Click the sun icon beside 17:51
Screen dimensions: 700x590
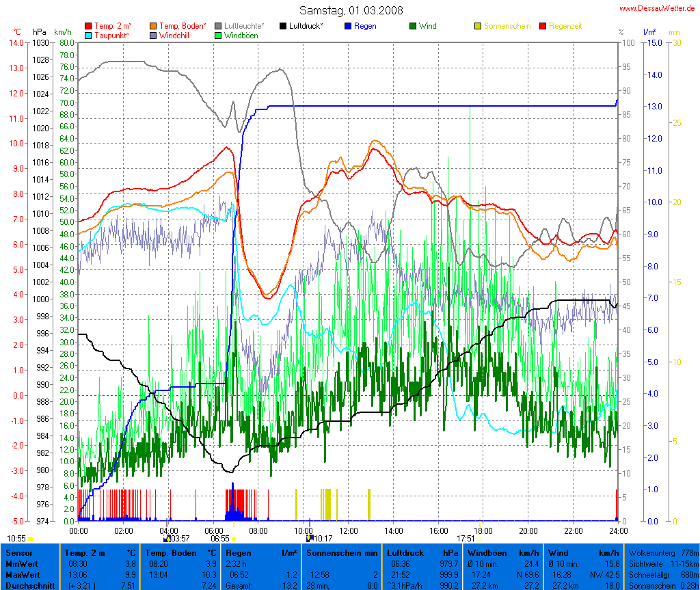[479, 539]
